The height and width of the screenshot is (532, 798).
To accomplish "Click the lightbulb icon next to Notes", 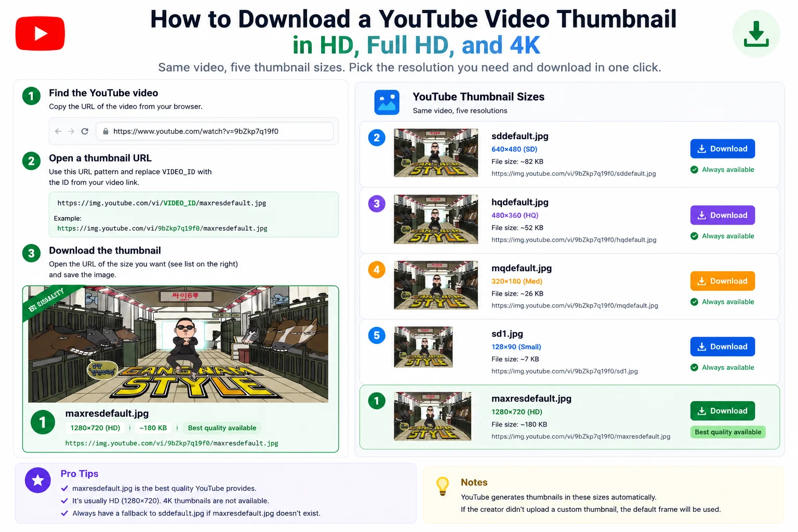I will [443, 487].
